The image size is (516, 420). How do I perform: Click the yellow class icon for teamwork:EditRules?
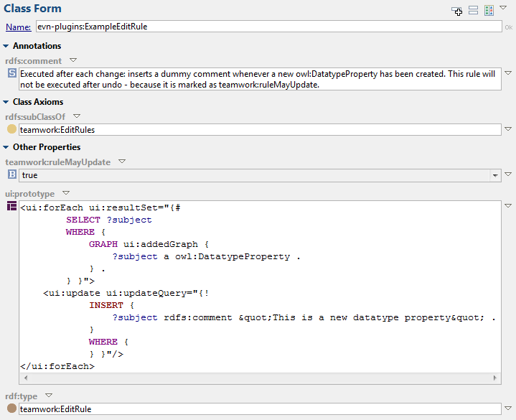12,129
